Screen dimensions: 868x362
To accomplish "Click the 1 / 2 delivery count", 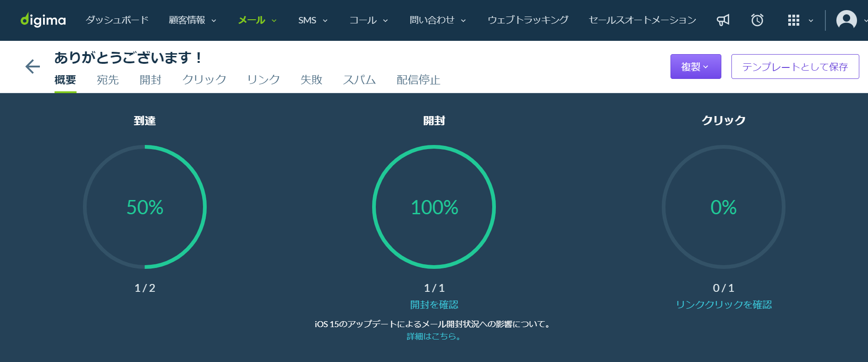I will tap(145, 288).
